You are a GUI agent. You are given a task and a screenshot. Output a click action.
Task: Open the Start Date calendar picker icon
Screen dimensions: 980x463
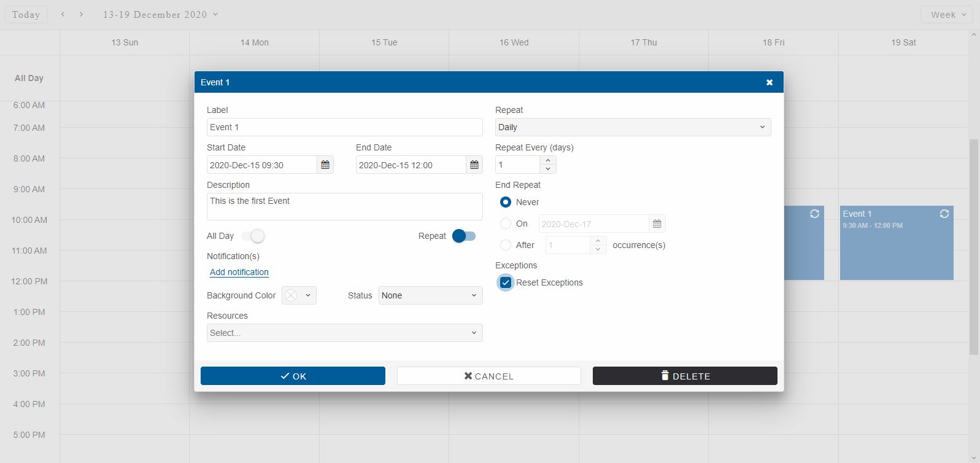pos(325,165)
